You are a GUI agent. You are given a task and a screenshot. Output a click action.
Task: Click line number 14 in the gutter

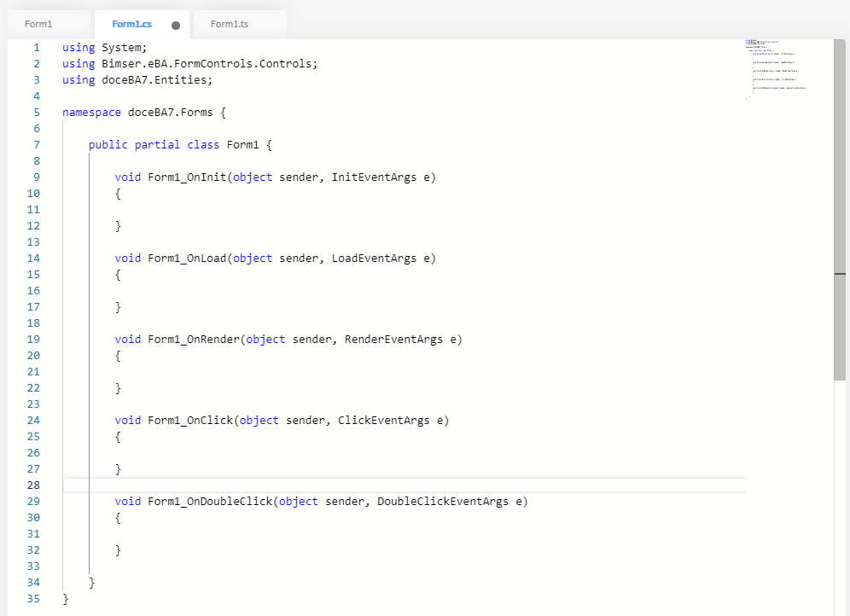tap(33, 258)
